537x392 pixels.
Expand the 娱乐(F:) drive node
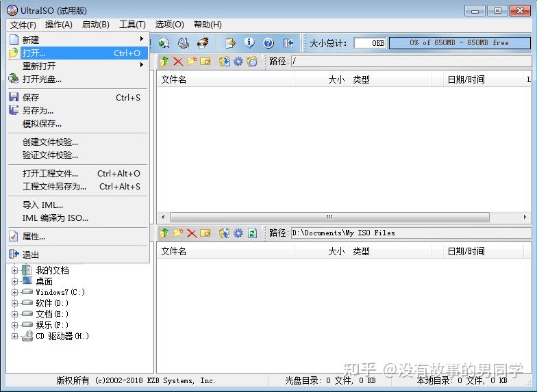pos(14,325)
